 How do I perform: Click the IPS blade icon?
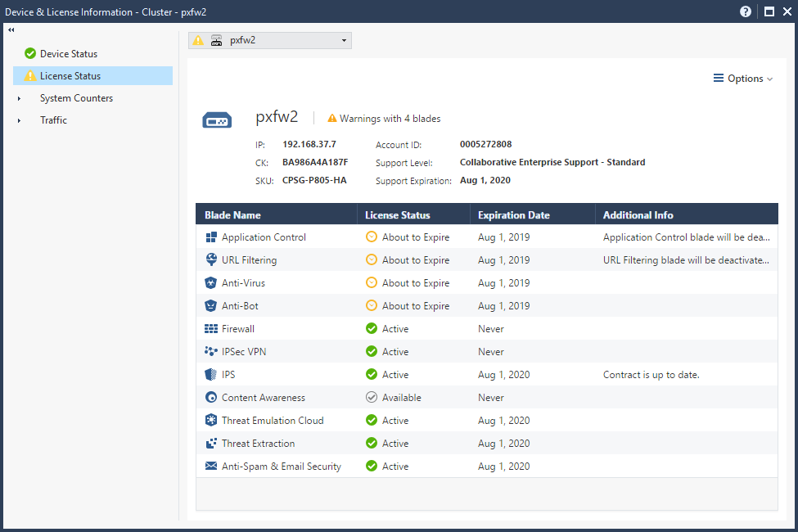210,375
